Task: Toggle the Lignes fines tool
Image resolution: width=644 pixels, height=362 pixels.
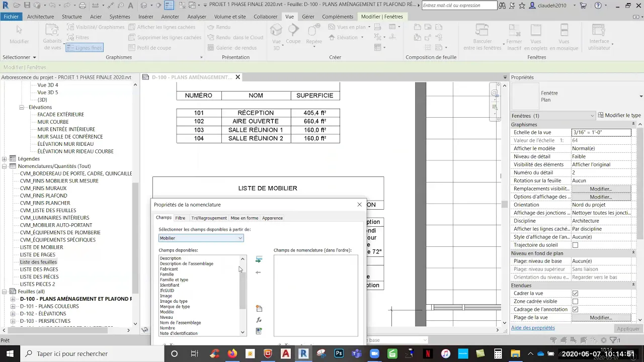Action: click(x=85, y=48)
